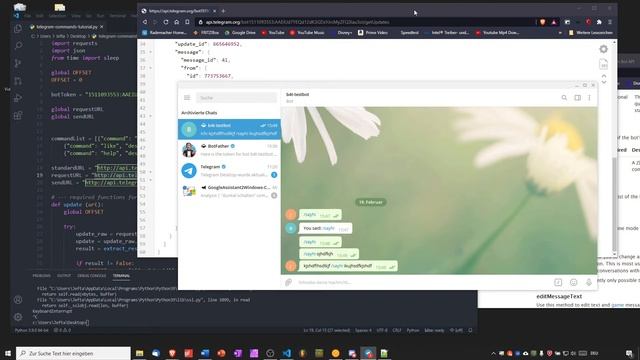
Task: Open the FRITZ!Box bookmark
Action: point(206,32)
